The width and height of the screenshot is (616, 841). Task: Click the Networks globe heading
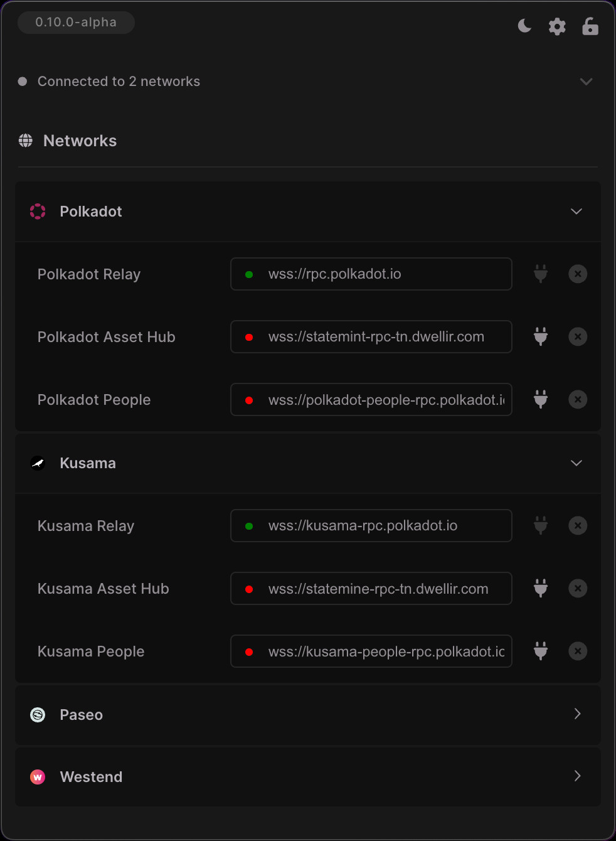point(68,141)
